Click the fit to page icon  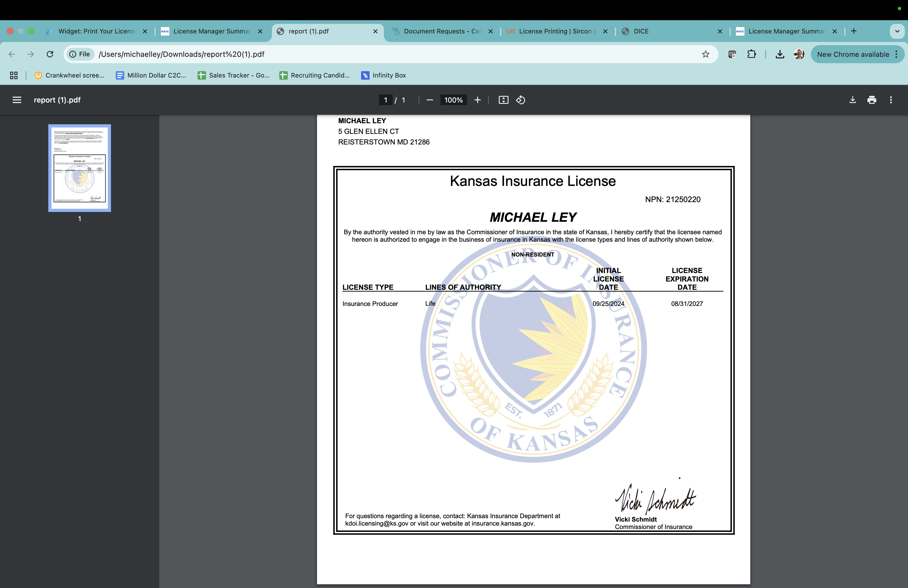click(x=503, y=100)
